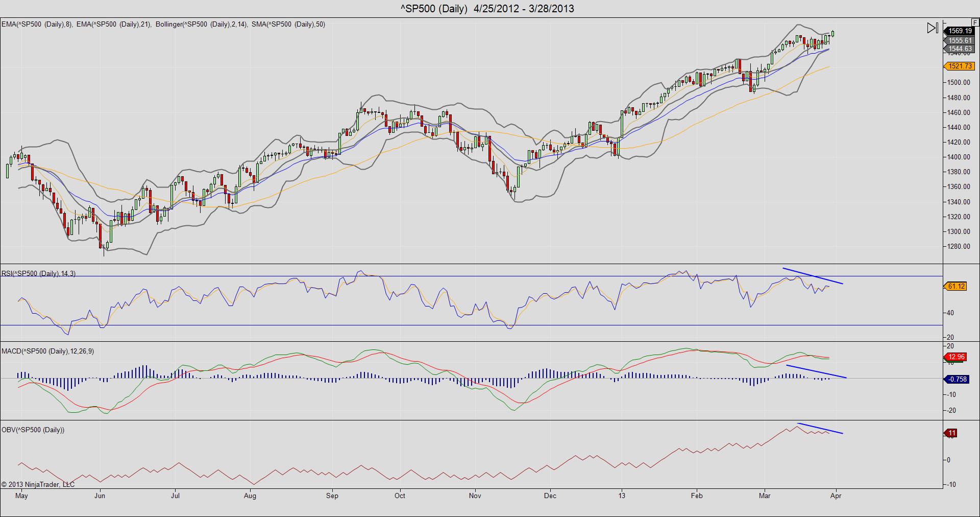
Task: Click the -0.758 MACD histogram marker
Action: (957, 379)
